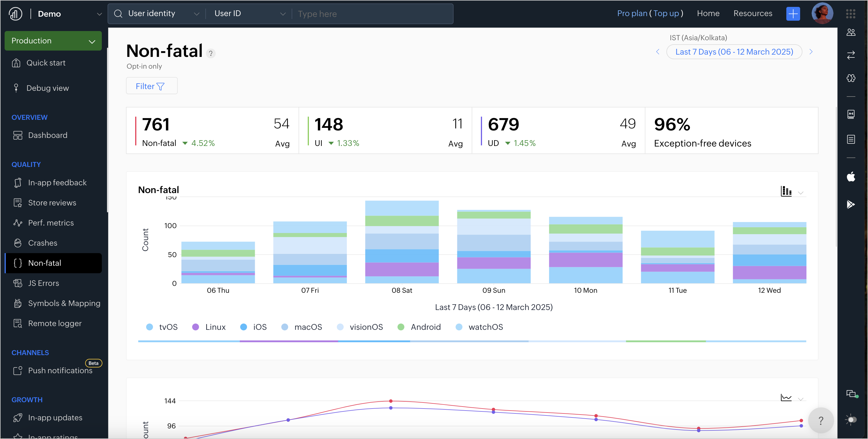Click the team members icon in right rail
The width and height of the screenshot is (868, 439).
(851, 32)
